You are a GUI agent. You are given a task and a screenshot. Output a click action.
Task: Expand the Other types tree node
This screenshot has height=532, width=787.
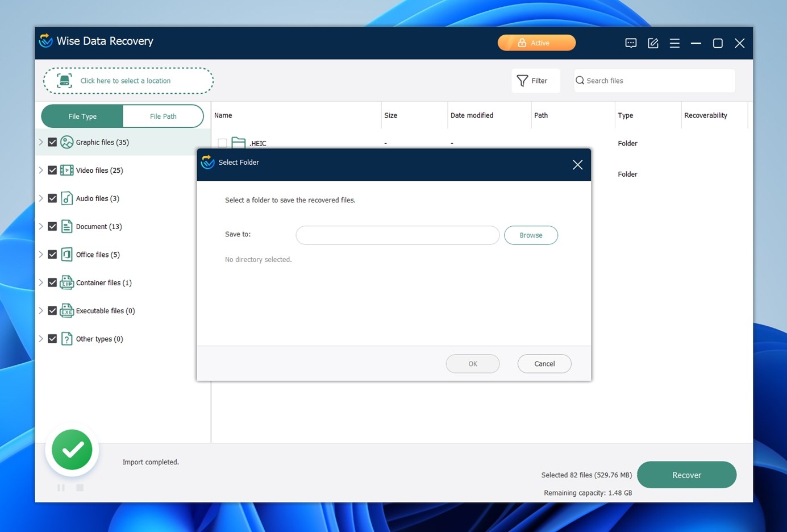pyautogui.click(x=41, y=339)
